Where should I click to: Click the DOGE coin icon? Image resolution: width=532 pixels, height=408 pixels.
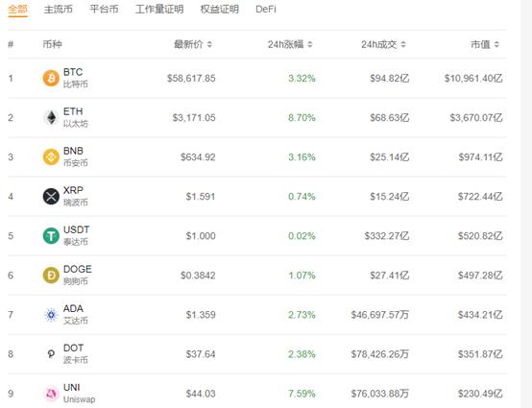(51, 276)
